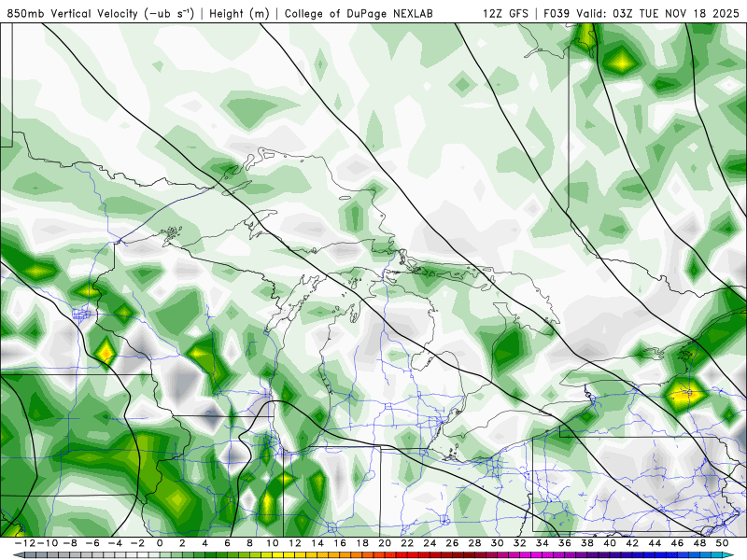Click the "38" color scale label
Image resolution: width=747 pixels, height=560 pixels.
pyautogui.click(x=587, y=543)
